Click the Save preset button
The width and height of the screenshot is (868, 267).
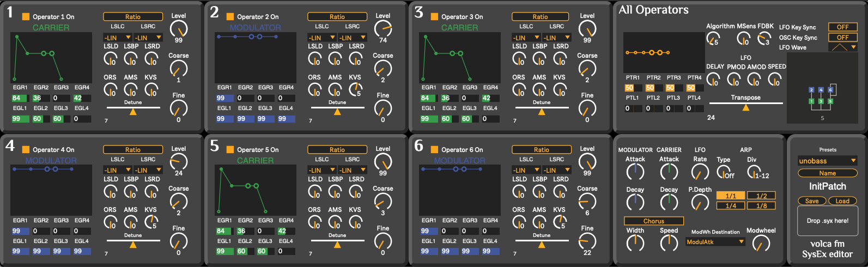(812, 201)
